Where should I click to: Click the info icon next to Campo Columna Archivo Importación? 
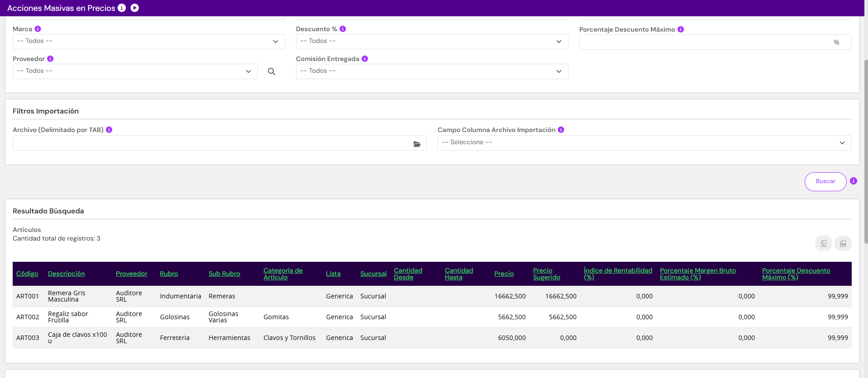pyautogui.click(x=561, y=130)
